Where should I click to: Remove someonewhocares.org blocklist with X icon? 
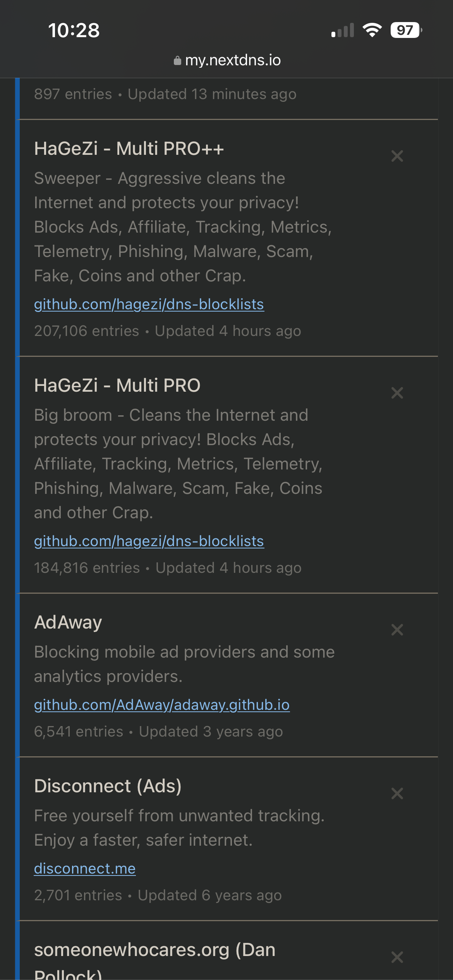(397, 958)
